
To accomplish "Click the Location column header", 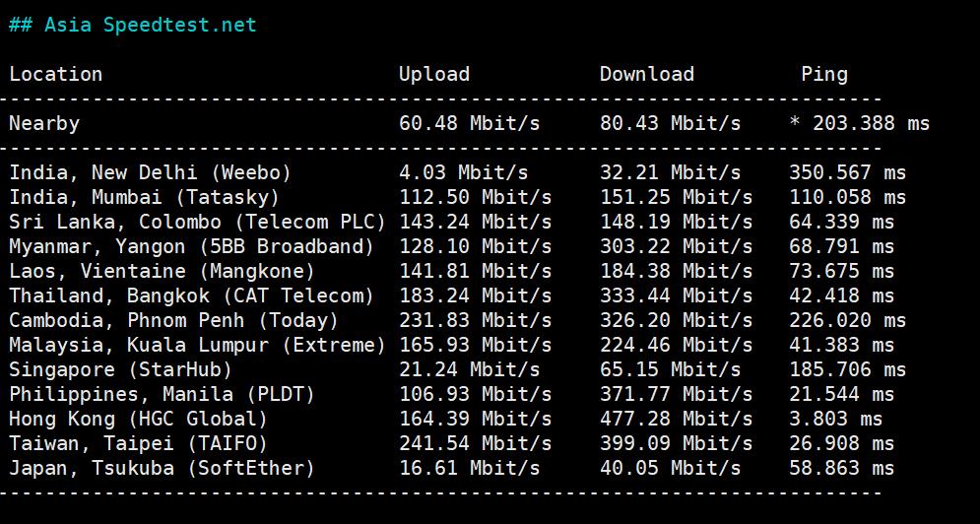I will tap(56, 74).
